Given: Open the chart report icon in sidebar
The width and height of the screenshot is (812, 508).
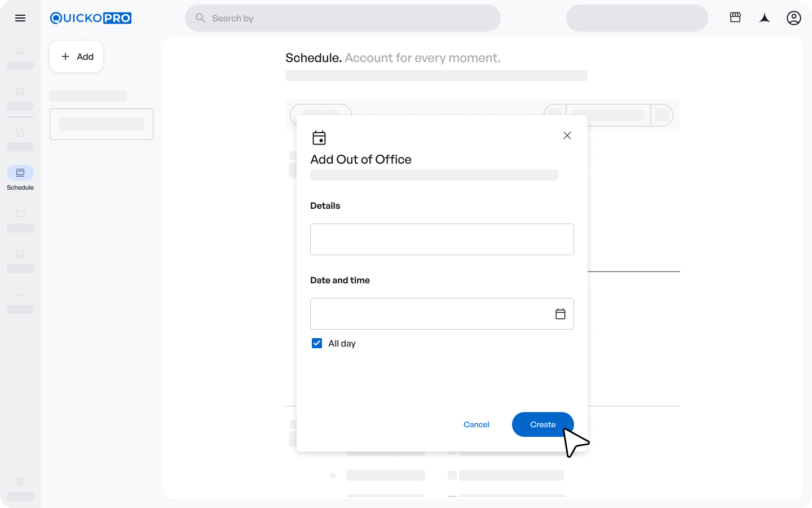Looking at the screenshot, I should (x=20, y=254).
